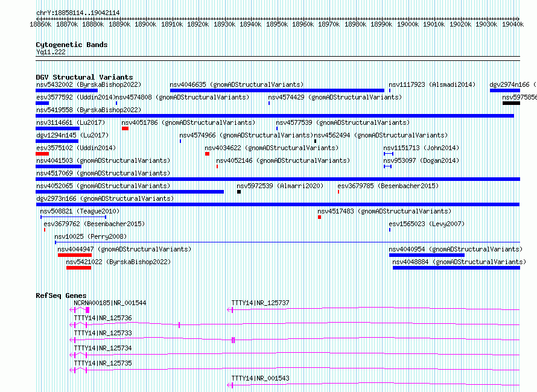Click the Cytogenetic Bands track heading

72,45
